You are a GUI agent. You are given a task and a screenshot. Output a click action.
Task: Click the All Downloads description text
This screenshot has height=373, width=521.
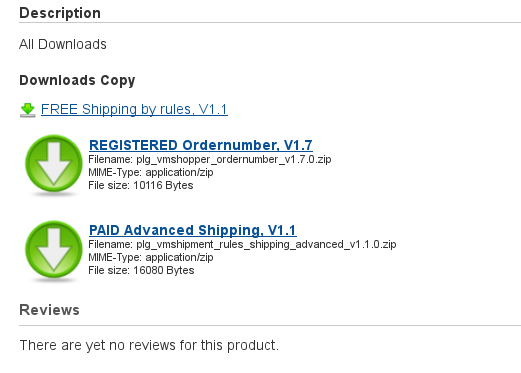(63, 44)
